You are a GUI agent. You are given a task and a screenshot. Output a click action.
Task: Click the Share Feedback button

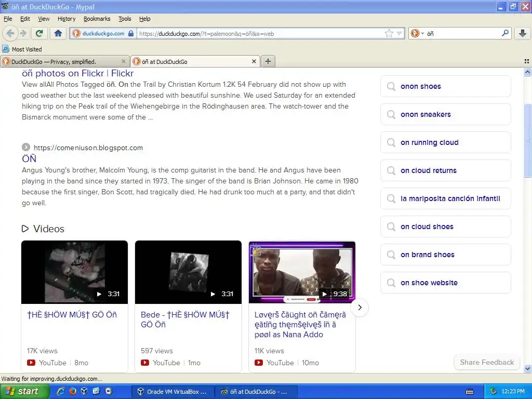487,362
